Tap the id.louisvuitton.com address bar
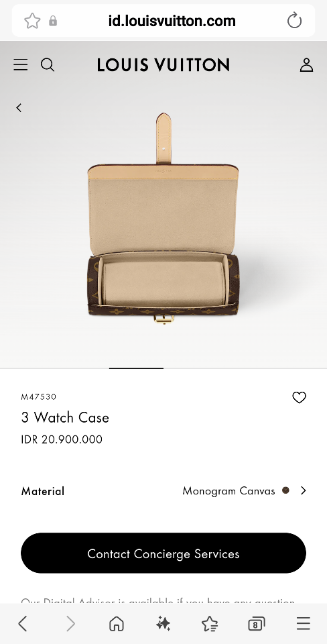 coord(172,21)
